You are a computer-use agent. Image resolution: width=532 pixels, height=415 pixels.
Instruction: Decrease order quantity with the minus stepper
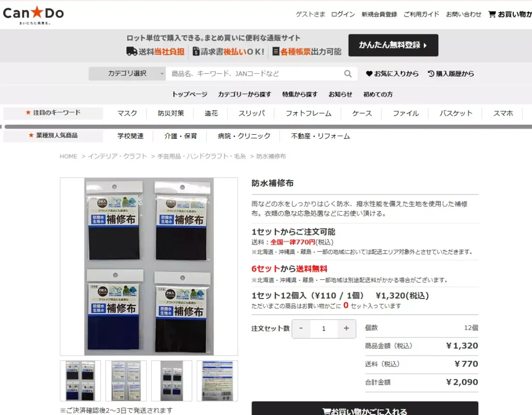pos(301,329)
